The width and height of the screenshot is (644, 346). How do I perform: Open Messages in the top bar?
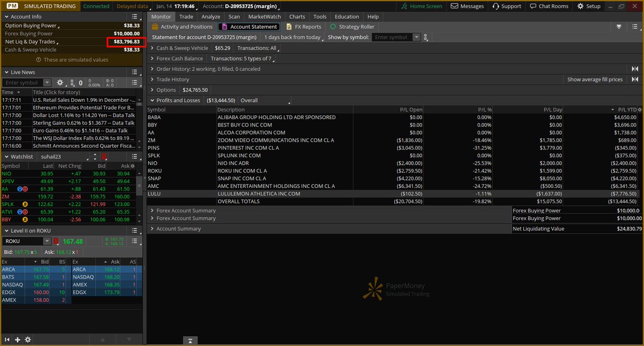coord(467,6)
